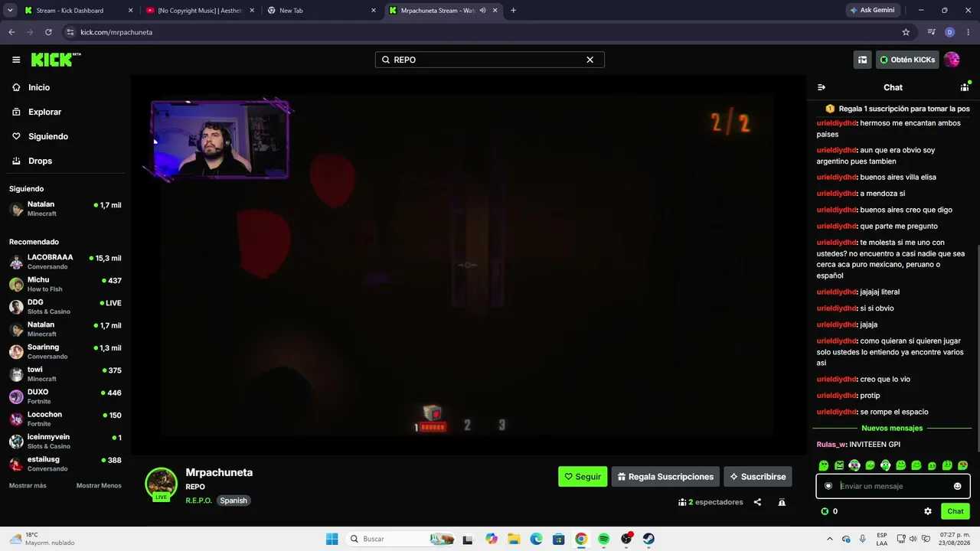The height and width of the screenshot is (551, 980).
Task: Click the report icon beside share
Action: (x=782, y=502)
